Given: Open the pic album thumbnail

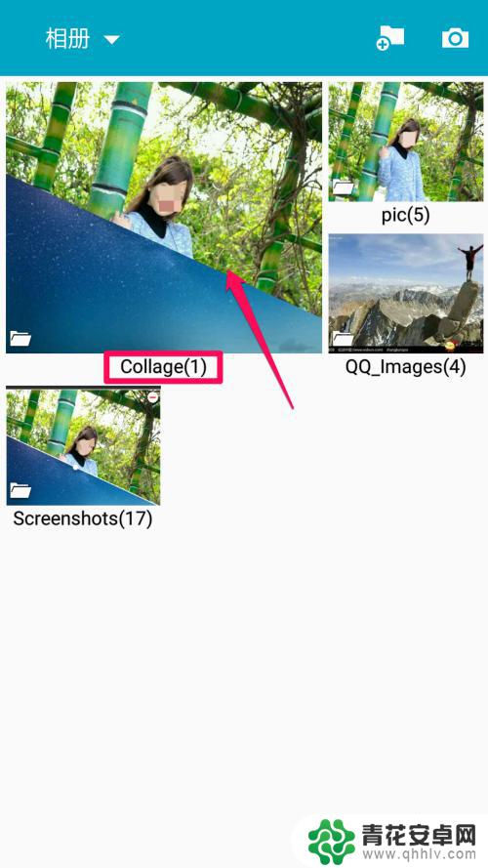Looking at the screenshot, I should click(x=406, y=142).
